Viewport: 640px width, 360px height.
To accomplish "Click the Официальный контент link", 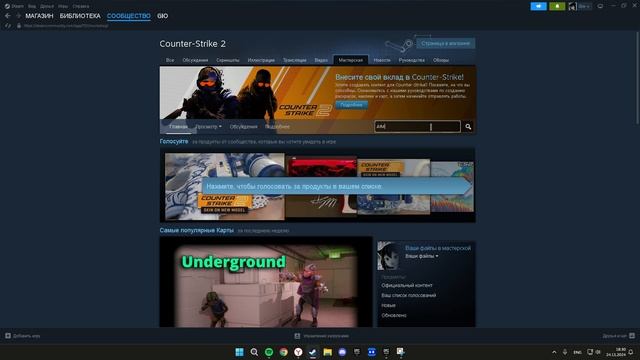I will pyautogui.click(x=407, y=285).
